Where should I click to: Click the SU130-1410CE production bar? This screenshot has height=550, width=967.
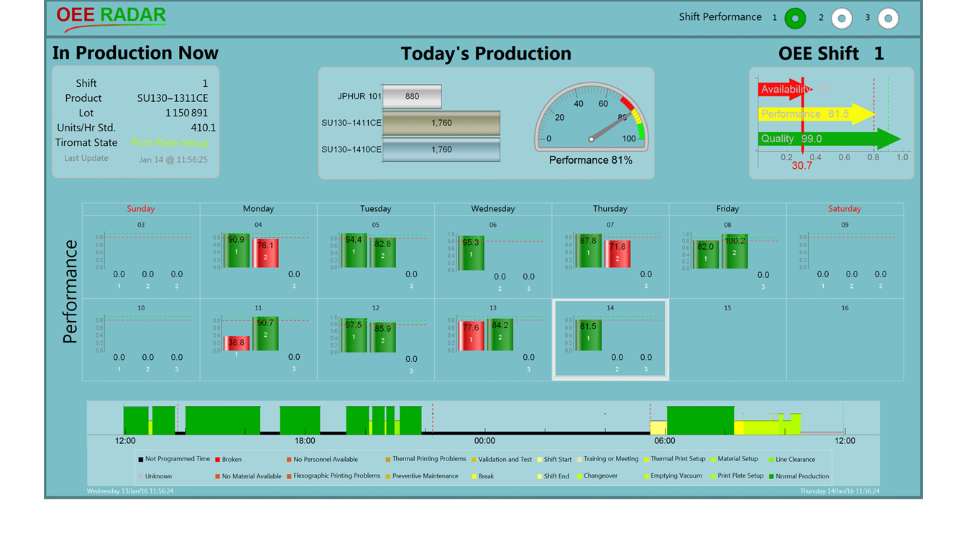pos(441,149)
